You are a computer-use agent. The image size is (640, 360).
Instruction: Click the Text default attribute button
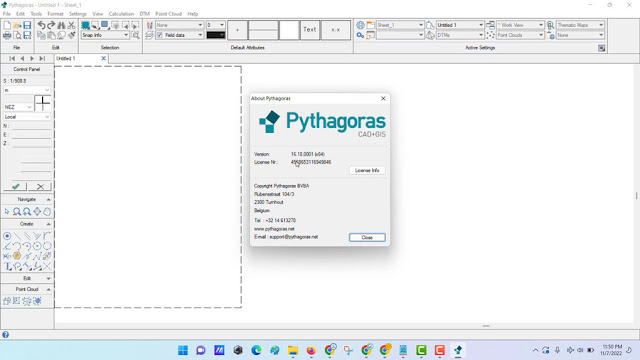point(310,30)
